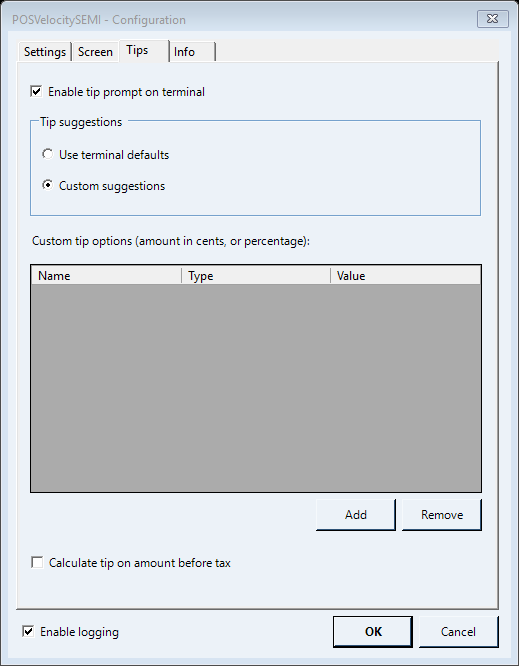Open the Screen tab
Screen dimensions: 519x666
coord(95,52)
